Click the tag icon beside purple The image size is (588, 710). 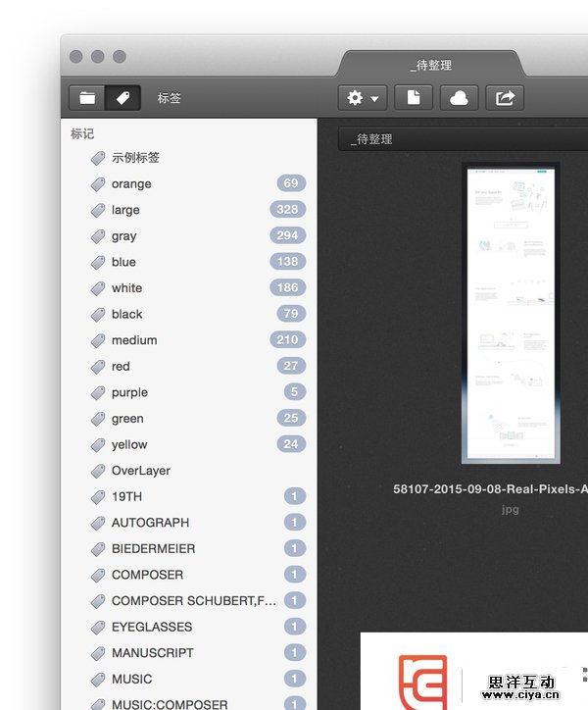98,392
